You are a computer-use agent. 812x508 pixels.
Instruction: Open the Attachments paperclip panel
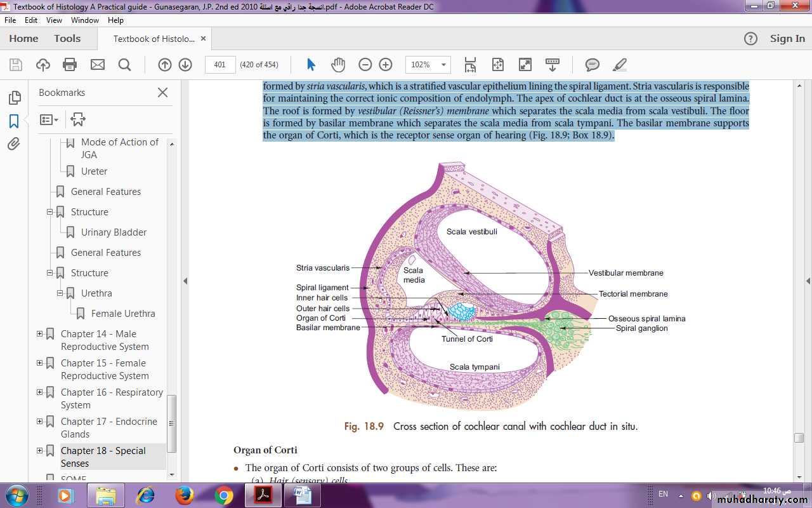pos(14,144)
